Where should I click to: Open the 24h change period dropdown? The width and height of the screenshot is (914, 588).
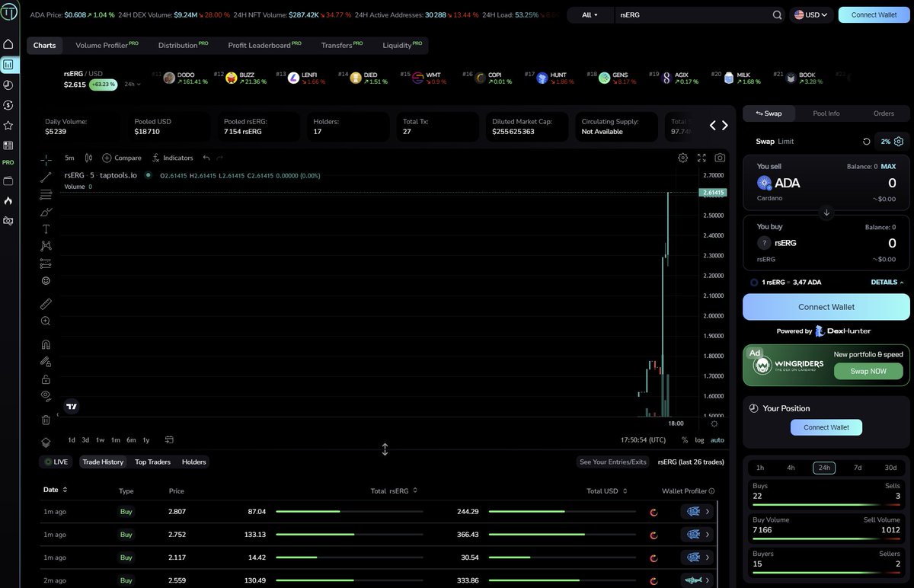[x=133, y=85]
